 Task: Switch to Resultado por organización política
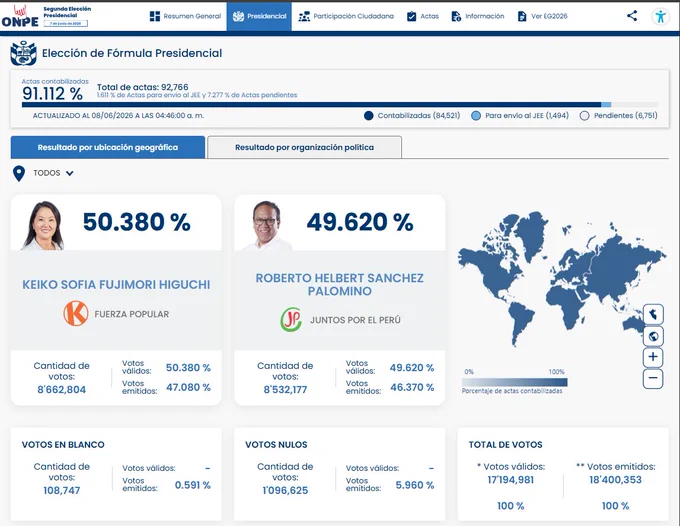tap(304, 147)
